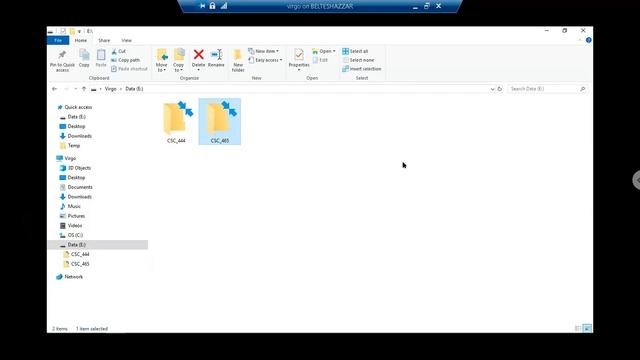This screenshot has width=640, height=360.
Task: Switch to large icons view in status bar
Action: [587, 328]
